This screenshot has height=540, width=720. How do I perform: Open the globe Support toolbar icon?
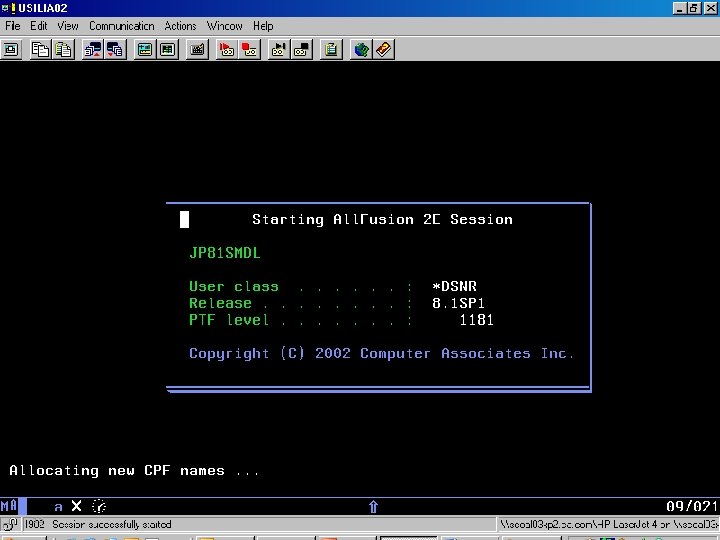(361, 49)
